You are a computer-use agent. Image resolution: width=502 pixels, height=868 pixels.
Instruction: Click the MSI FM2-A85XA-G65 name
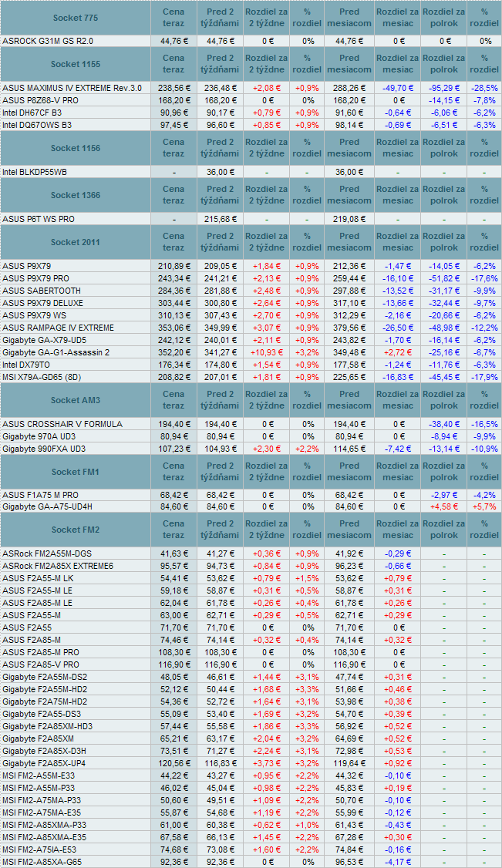tap(42, 862)
